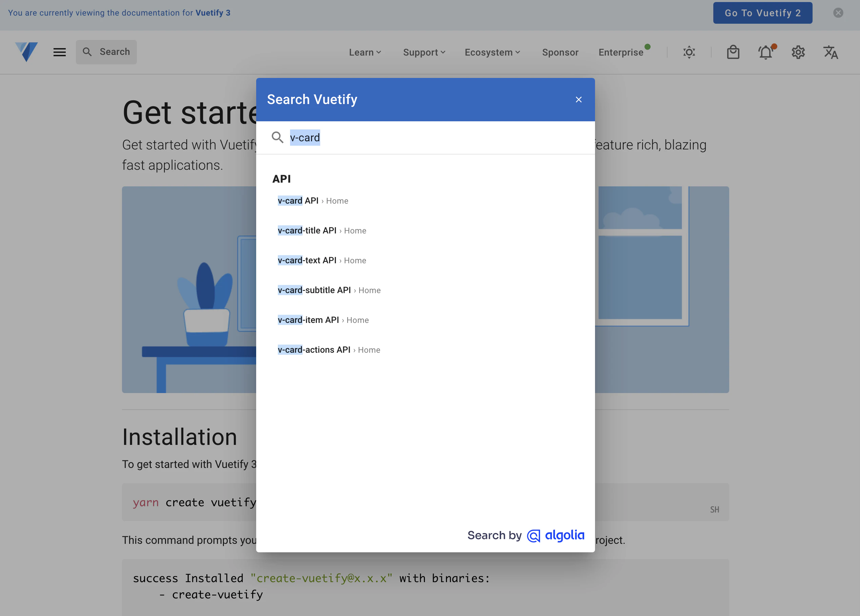Click the search icon in the dialog
The height and width of the screenshot is (616, 860).
[x=277, y=137]
